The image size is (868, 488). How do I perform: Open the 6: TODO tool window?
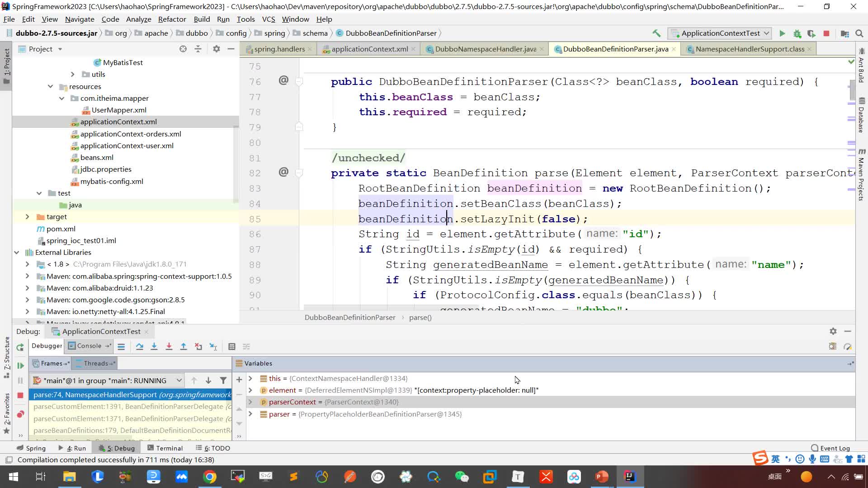[x=212, y=448]
